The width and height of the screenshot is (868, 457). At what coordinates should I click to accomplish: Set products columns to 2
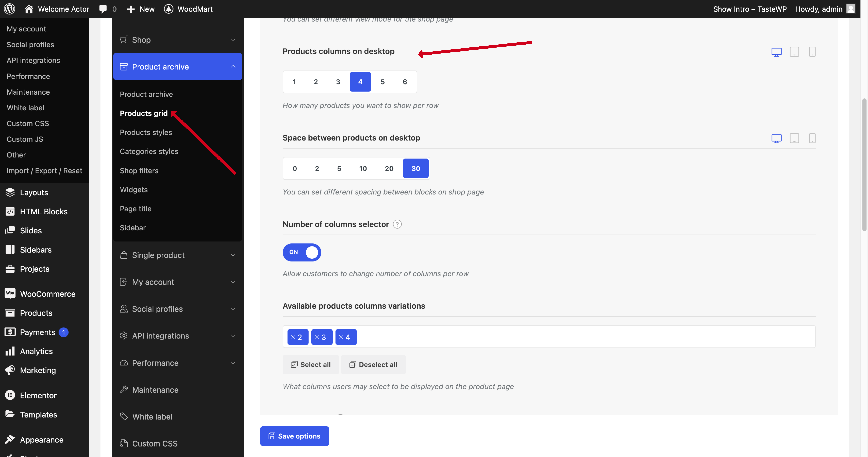[316, 82]
